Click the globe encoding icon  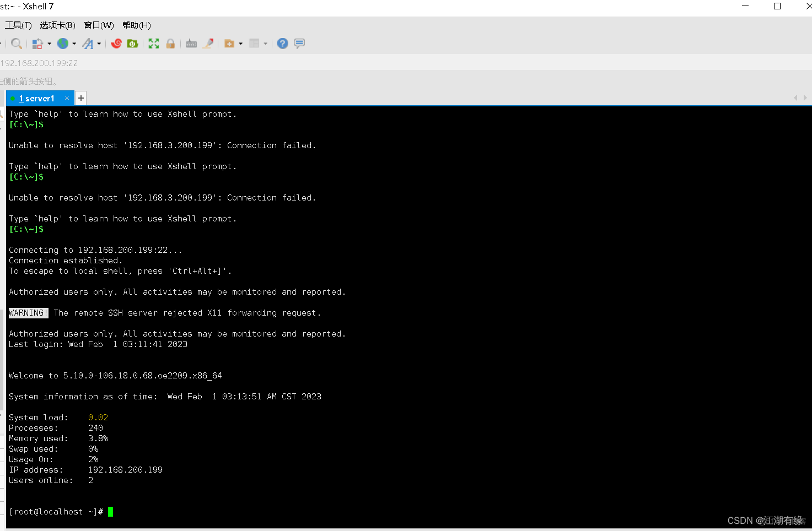(x=63, y=44)
